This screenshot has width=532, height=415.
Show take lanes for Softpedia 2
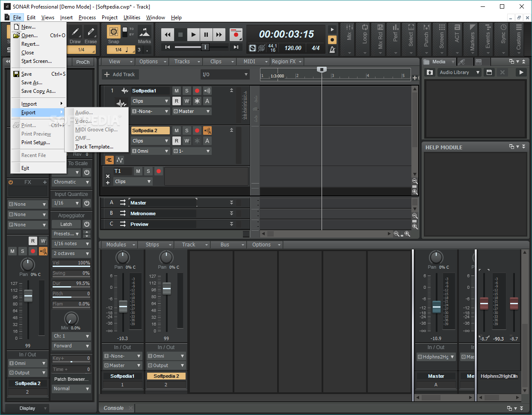[x=109, y=160]
